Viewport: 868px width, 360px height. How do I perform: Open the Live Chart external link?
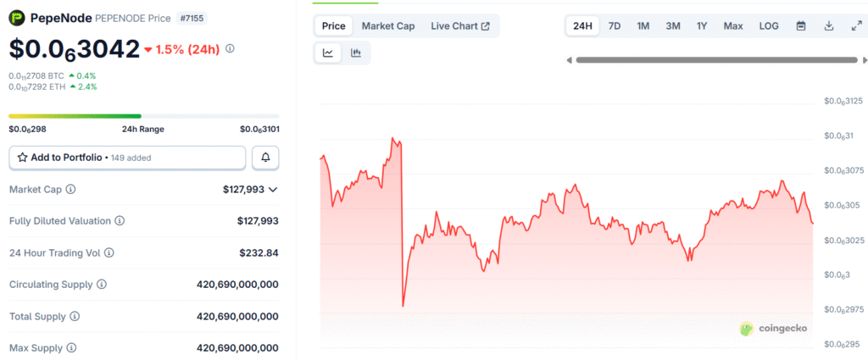[x=460, y=26]
